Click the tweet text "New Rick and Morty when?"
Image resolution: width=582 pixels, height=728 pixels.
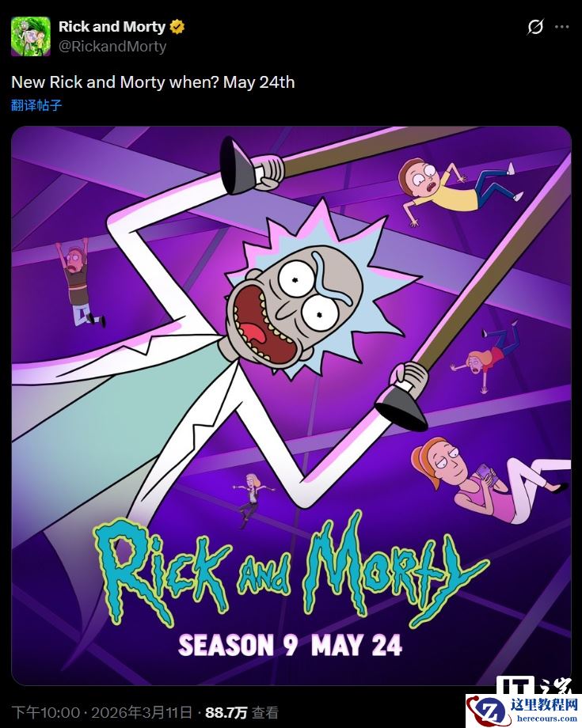coord(115,82)
